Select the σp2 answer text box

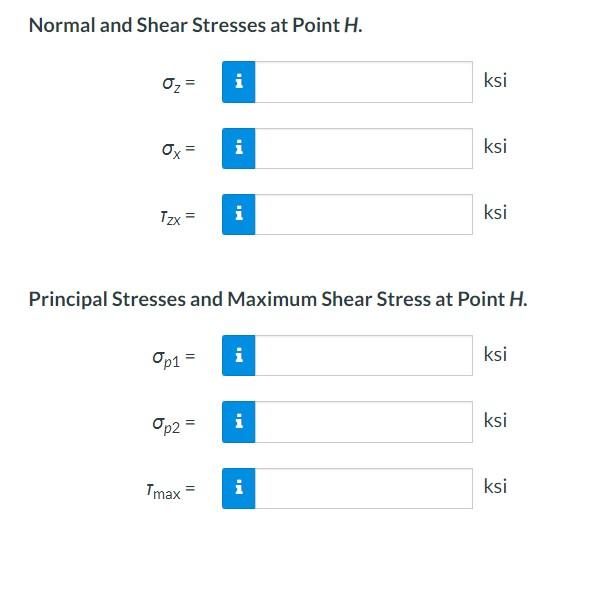[364, 422]
